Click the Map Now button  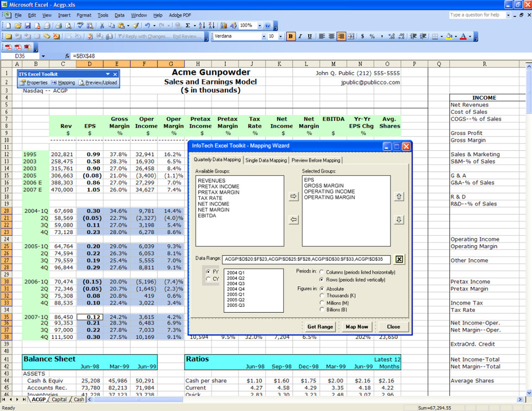357,326
